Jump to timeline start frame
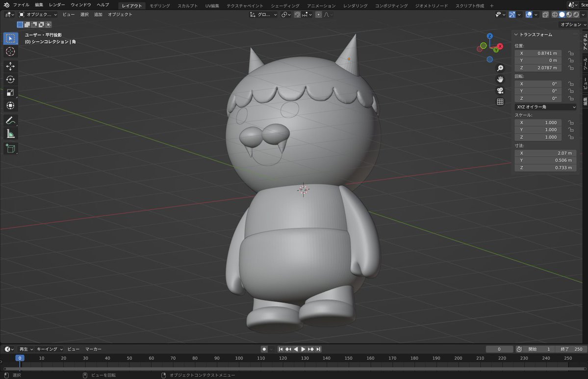The width and height of the screenshot is (588, 379). tap(281, 349)
